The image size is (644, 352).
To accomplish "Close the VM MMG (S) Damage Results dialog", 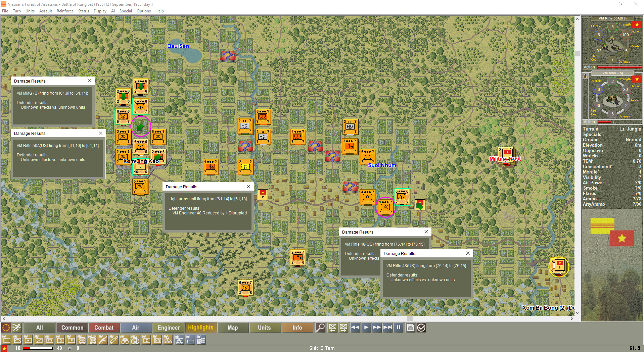I will click(89, 81).
